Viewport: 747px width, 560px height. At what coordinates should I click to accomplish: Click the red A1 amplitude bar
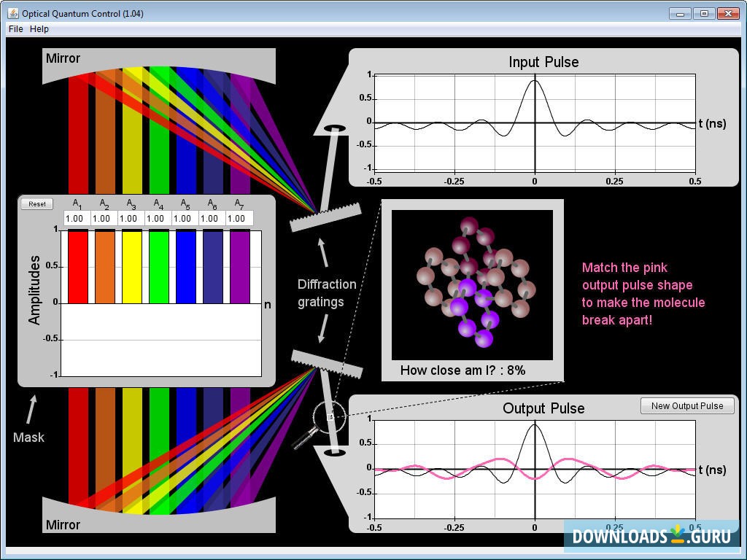78,267
